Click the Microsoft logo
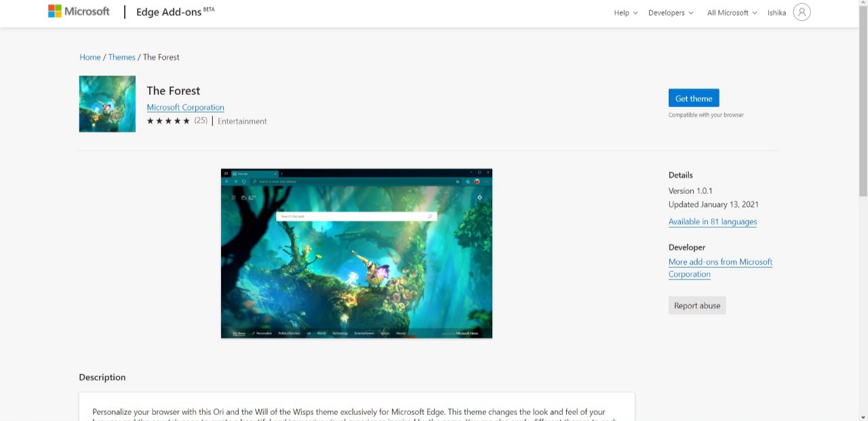 click(79, 12)
